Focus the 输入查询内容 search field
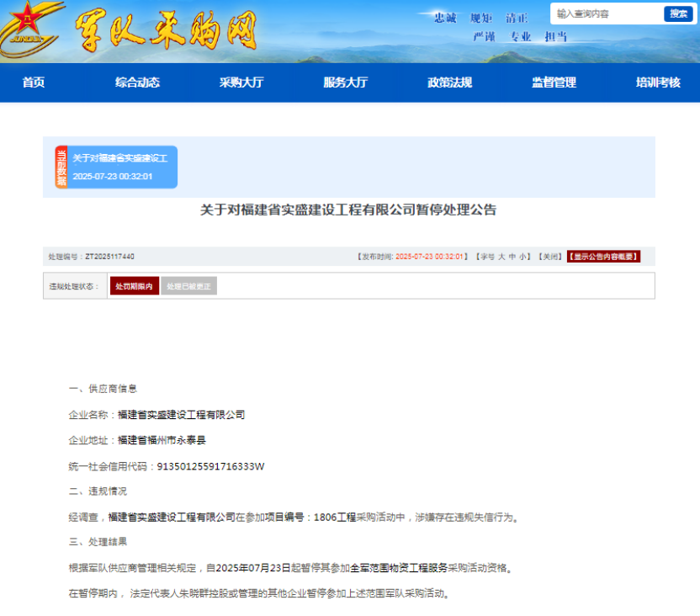700x616 pixels. (x=607, y=13)
